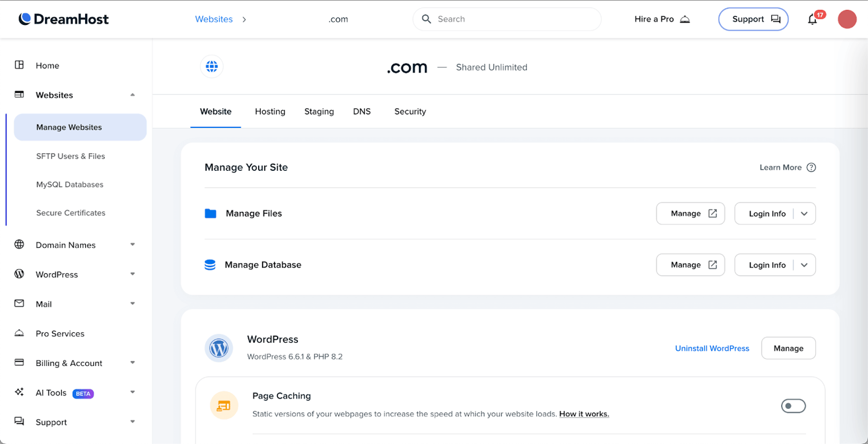This screenshot has width=868, height=444.
Task: Click the Hire a Pro service bell icon
Action: [685, 19]
